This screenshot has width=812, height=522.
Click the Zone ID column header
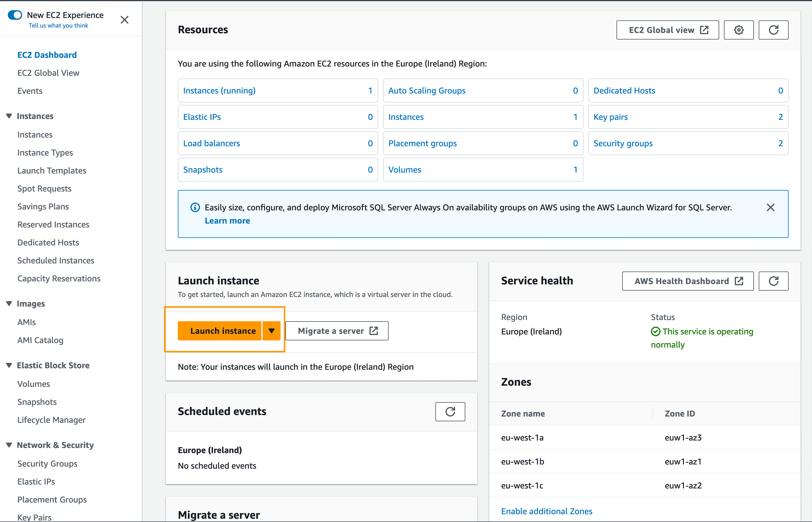pyautogui.click(x=680, y=414)
